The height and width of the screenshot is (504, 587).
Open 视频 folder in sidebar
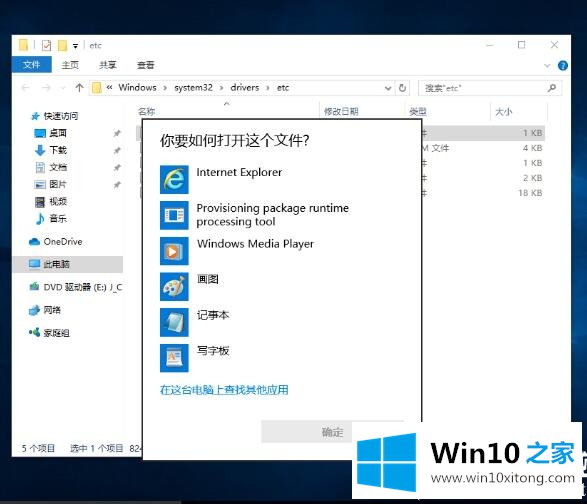tap(58, 201)
